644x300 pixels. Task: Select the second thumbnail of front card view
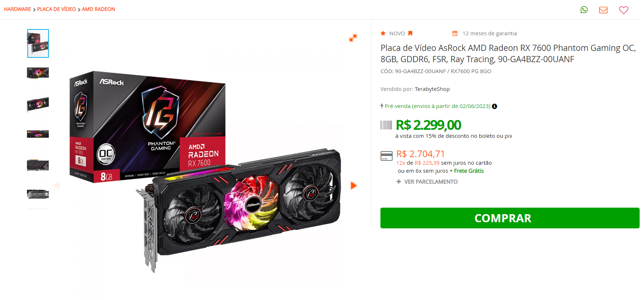pos(38,73)
